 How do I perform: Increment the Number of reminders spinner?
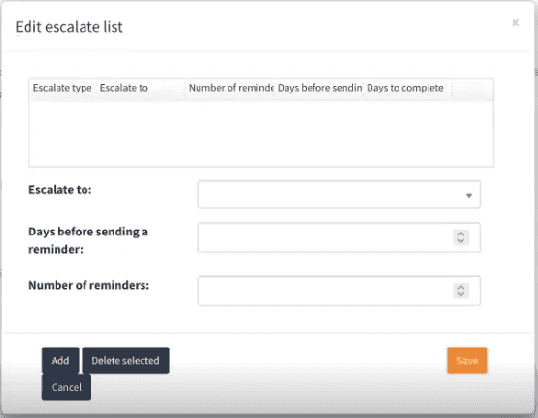(x=460, y=287)
